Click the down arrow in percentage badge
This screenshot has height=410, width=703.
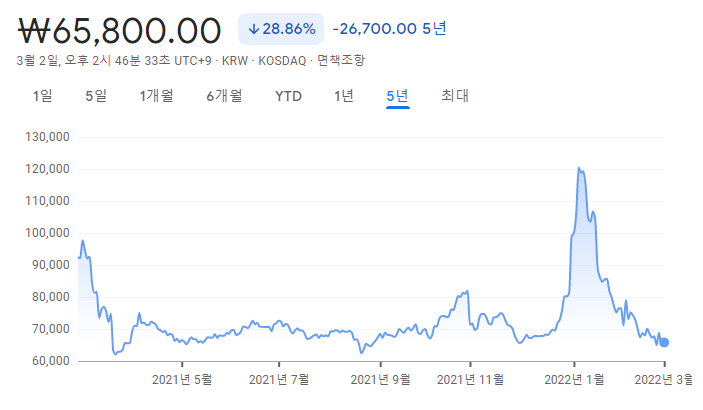pos(253,29)
